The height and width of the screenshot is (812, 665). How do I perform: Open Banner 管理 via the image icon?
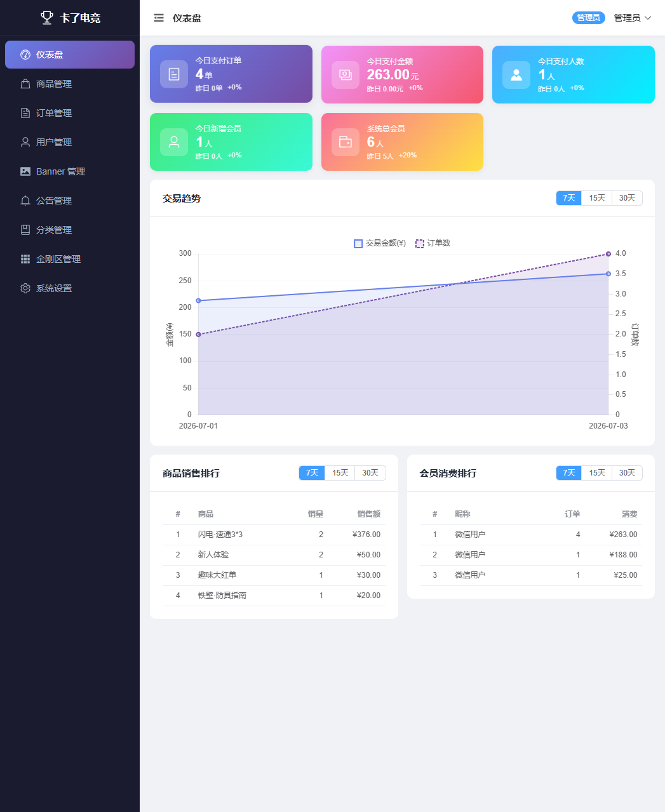click(25, 171)
